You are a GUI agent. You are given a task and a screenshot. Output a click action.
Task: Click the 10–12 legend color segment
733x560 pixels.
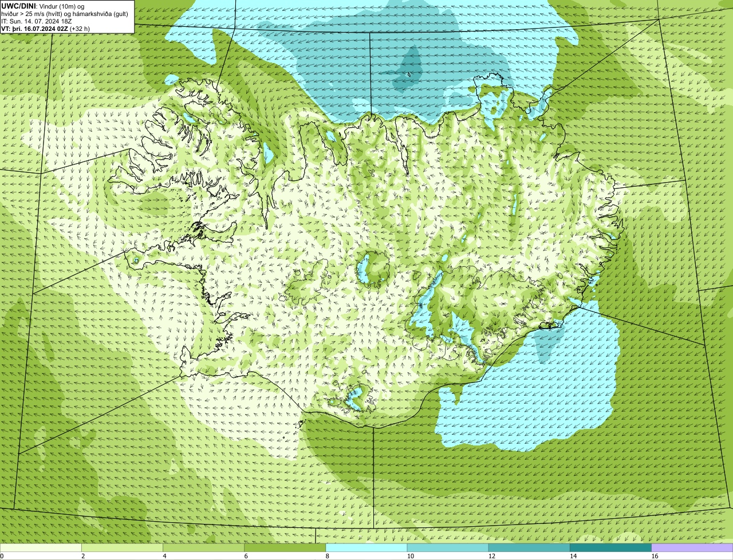click(x=448, y=547)
